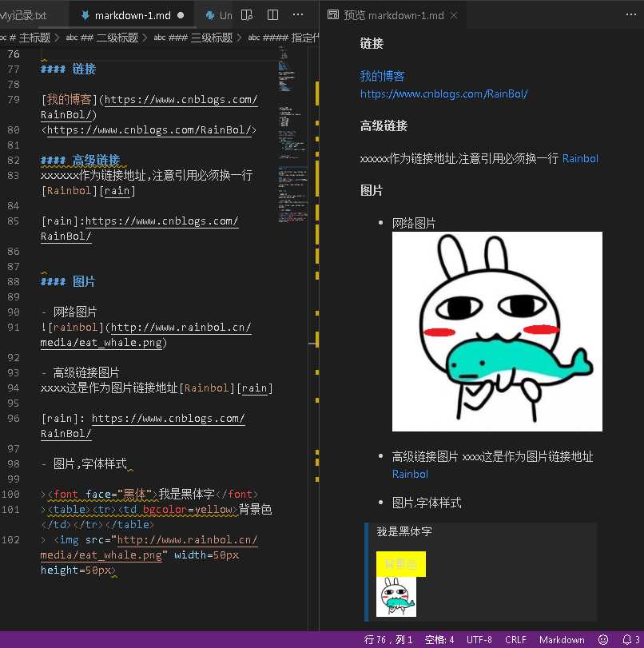644x648 pixels.
Task: Click - 图片,字体样式 line in editor
Action: [84, 463]
